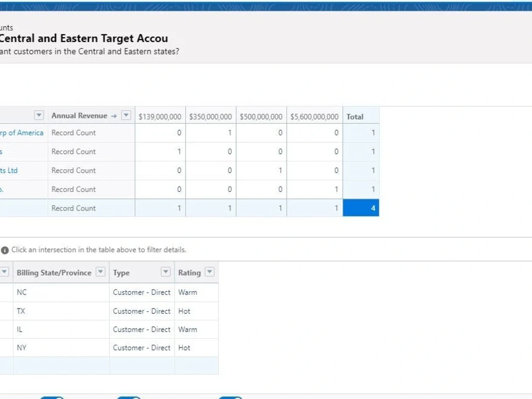Click Record Count label in 'rp of America' row
The width and height of the screenshot is (532, 399).
[x=73, y=132]
